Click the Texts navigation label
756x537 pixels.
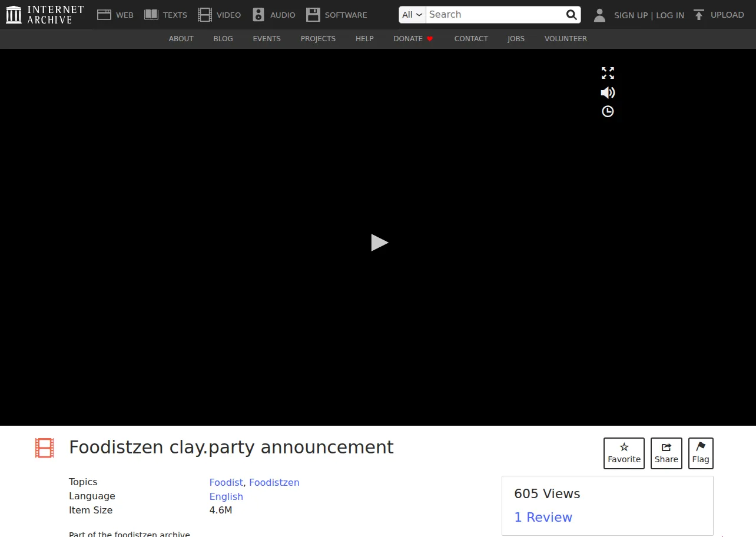click(x=175, y=15)
